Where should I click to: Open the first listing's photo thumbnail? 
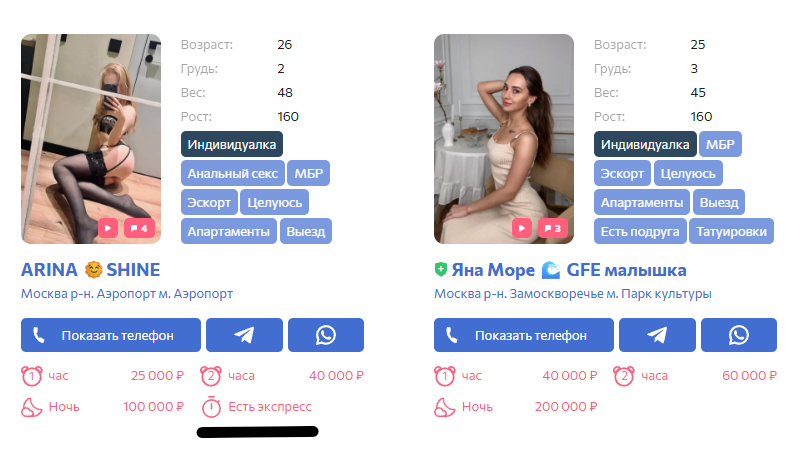pos(91,139)
